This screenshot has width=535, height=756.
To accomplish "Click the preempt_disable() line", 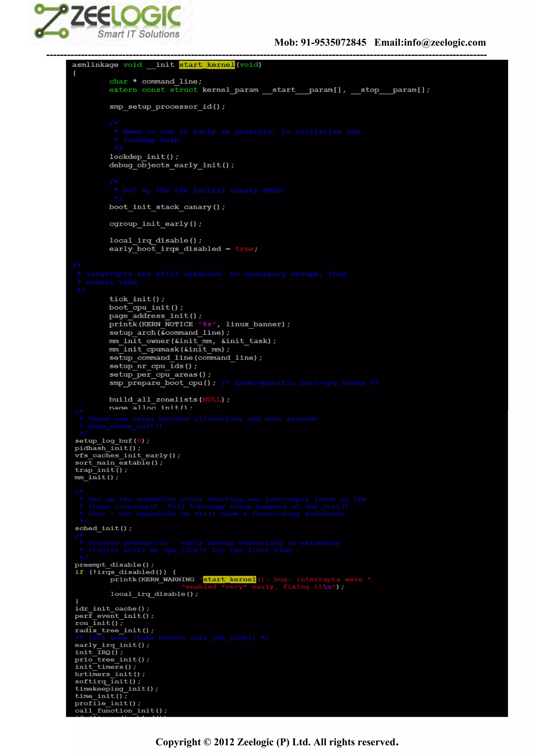I will [x=114, y=565].
